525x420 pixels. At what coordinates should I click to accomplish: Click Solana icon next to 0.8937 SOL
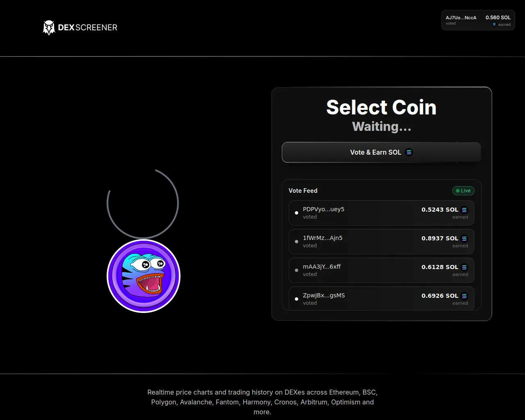464,238
